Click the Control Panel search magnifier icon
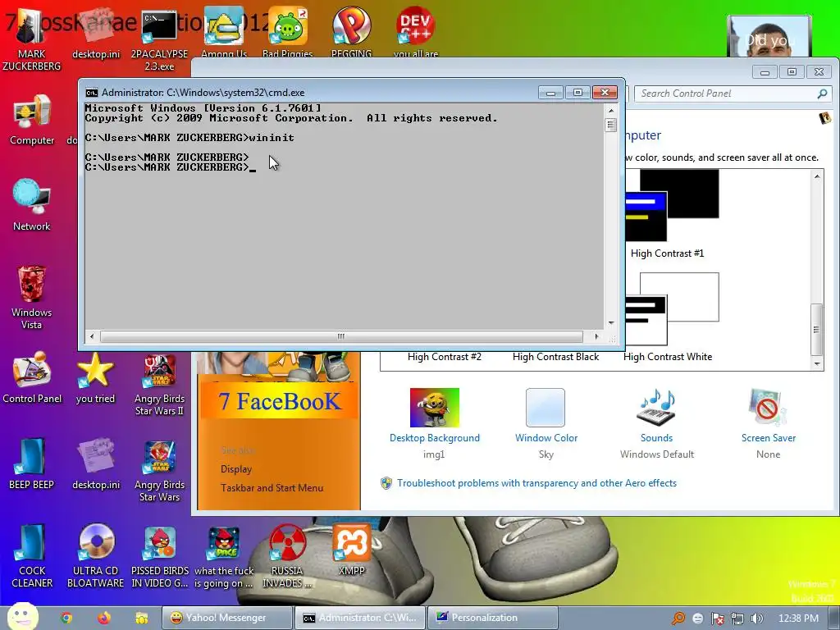Image resolution: width=840 pixels, height=630 pixels. coord(822,94)
